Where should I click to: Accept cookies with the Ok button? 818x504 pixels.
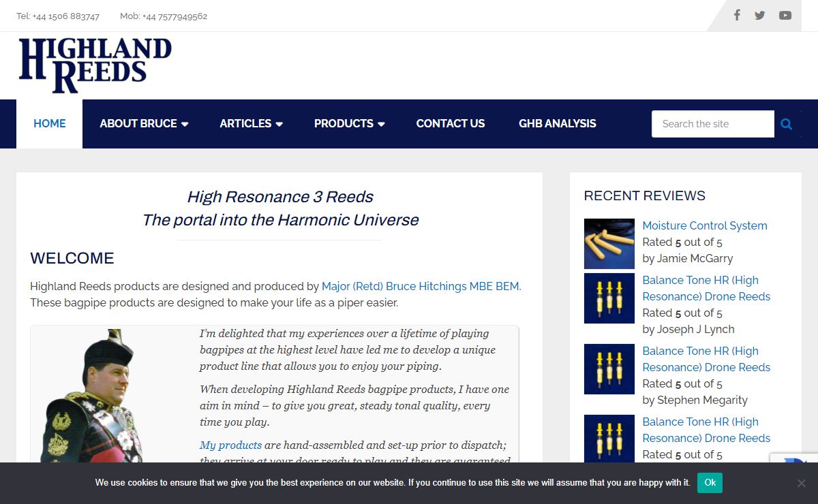(x=710, y=483)
